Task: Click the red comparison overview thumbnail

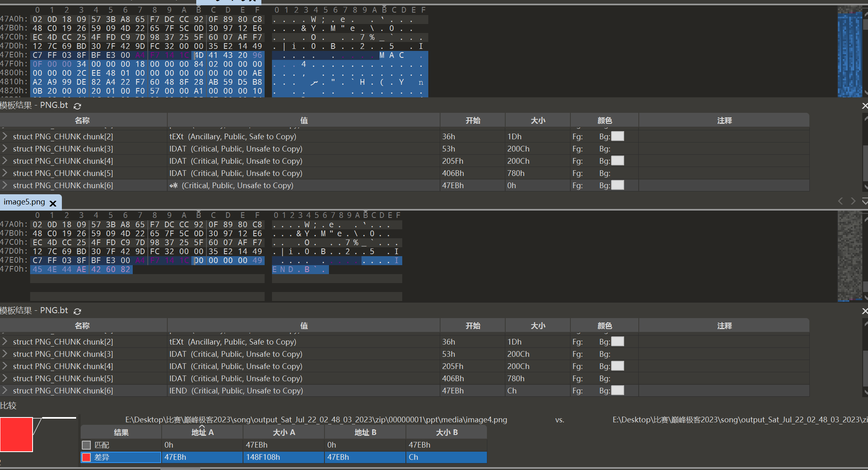Action: pyautogui.click(x=16, y=434)
